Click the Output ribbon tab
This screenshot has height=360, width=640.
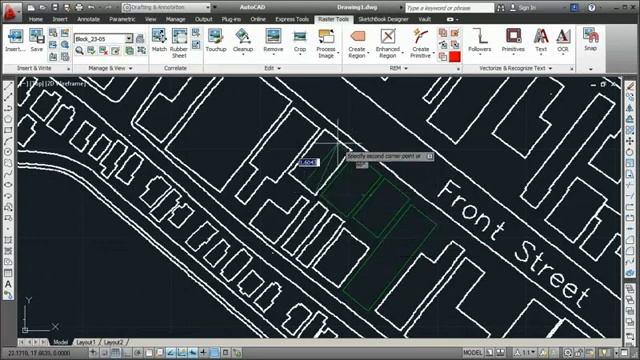(x=203, y=19)
